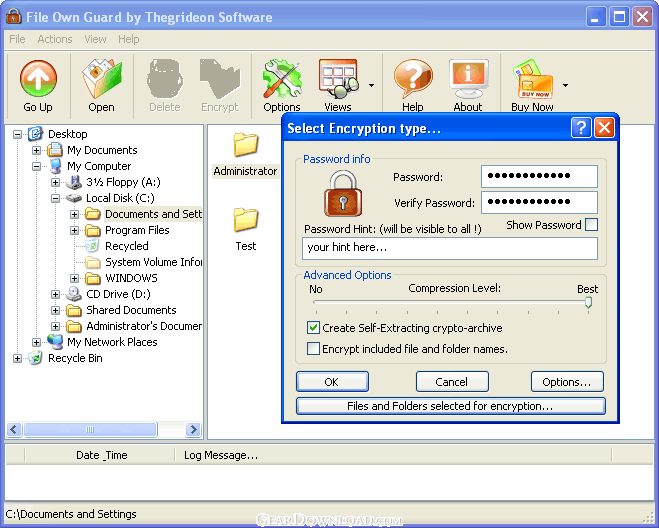Open the Help menu
659x528 pixels.
(x=128, y=39)
